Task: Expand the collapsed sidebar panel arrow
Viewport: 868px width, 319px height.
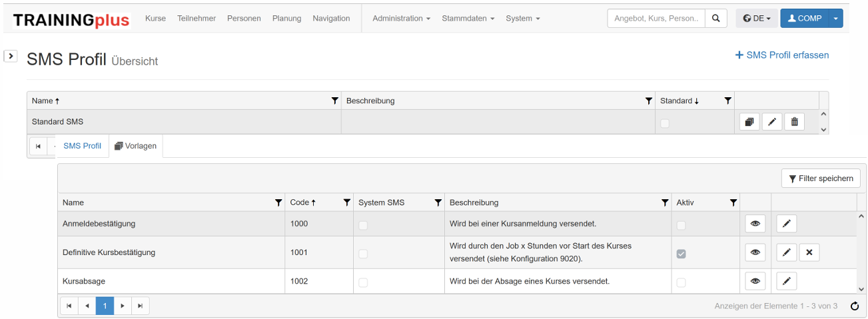Action: coord(11,56)
